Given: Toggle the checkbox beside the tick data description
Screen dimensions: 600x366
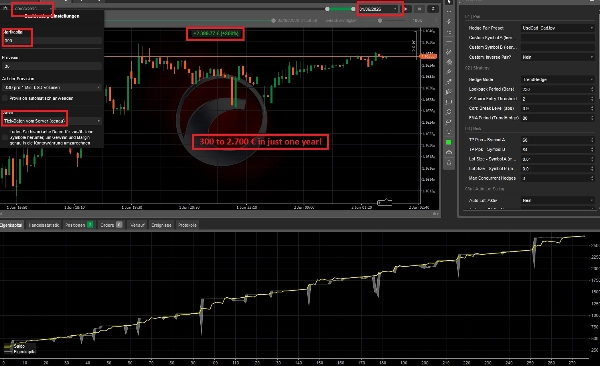Looking at the screenshot, I should pos(5,137).
